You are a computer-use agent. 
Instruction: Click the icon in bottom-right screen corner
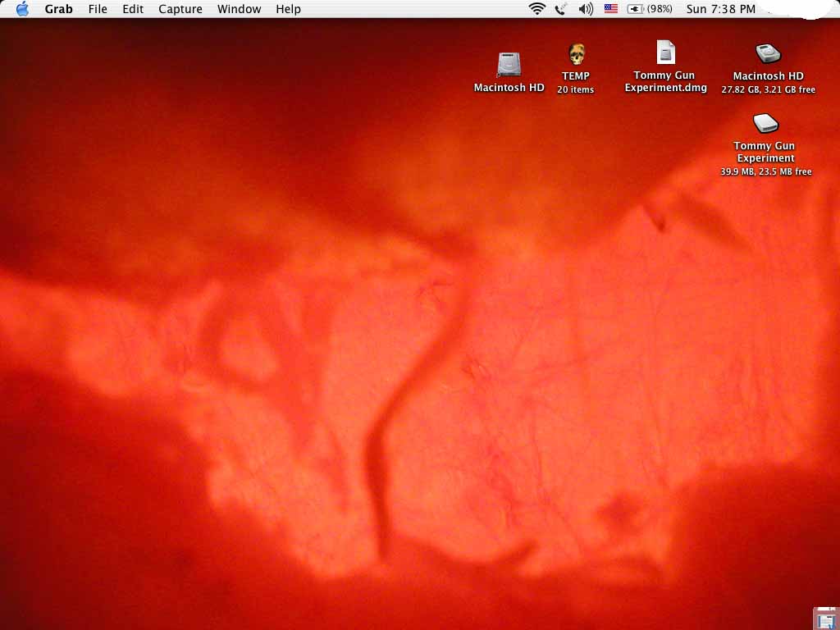tap(825, 619)
